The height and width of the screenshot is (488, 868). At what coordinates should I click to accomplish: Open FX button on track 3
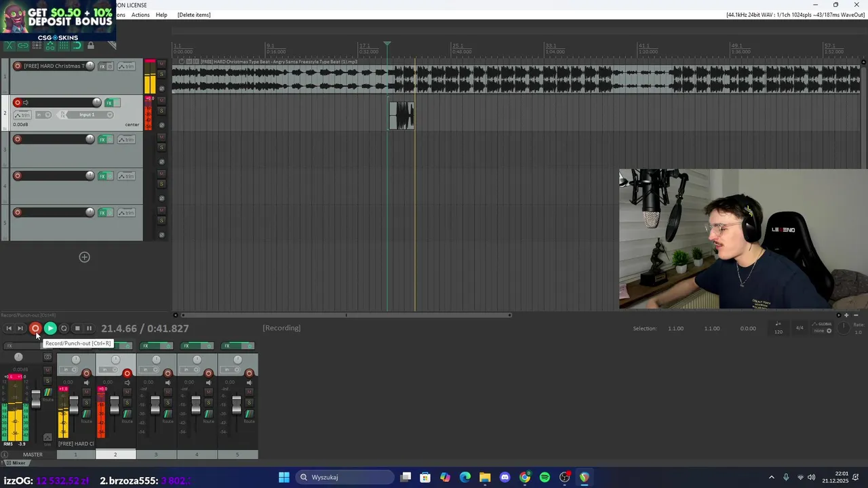pyautogui.click(x=102, y=140)
